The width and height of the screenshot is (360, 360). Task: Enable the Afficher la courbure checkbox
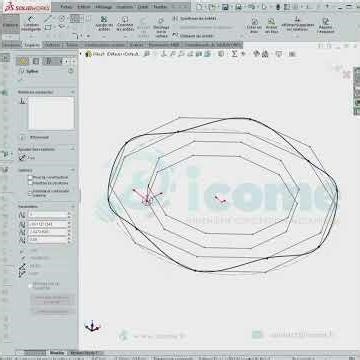[x=30, y=183]
